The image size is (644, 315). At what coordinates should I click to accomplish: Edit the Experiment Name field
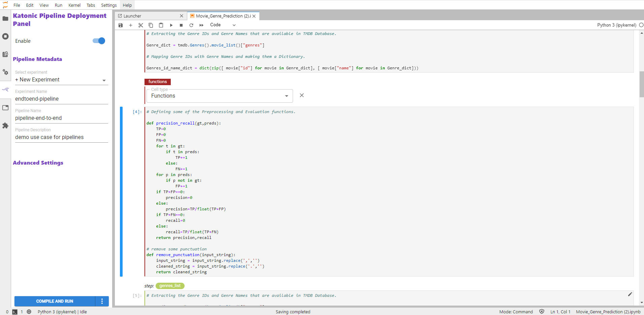[x=62, y=99]
